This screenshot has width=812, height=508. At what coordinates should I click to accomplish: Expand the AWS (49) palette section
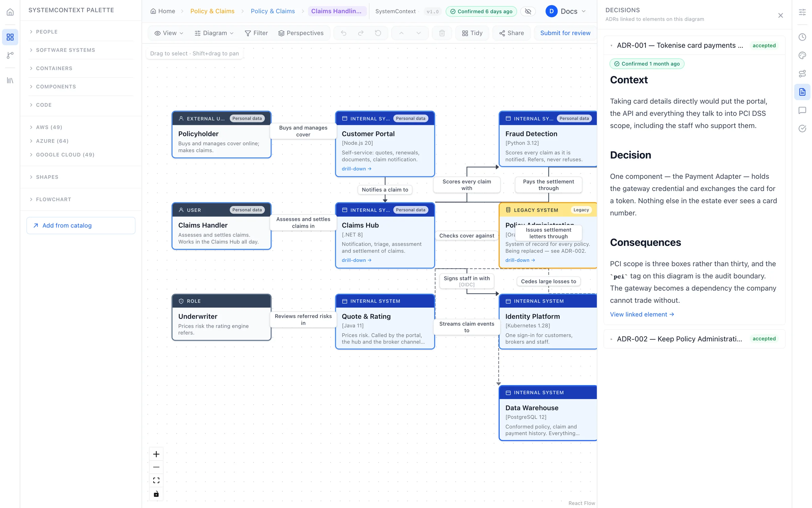pyautogui.click(x=81, y=127)
